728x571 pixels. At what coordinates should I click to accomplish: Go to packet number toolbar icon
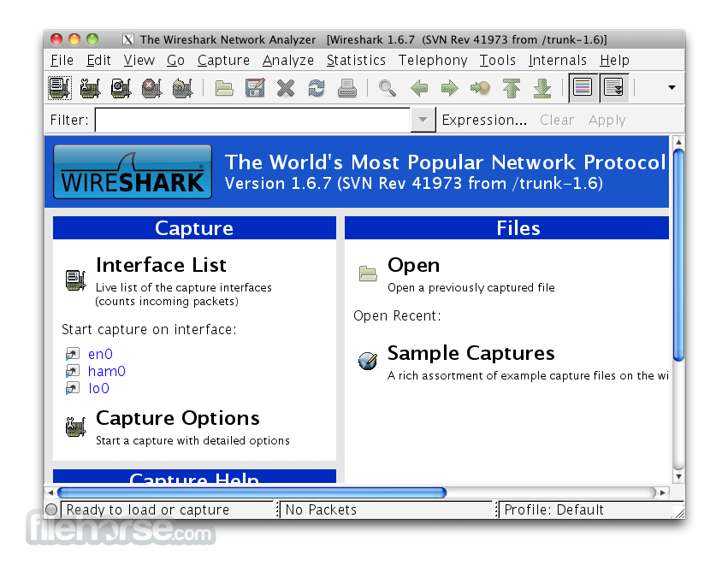(x=480, y=88)
